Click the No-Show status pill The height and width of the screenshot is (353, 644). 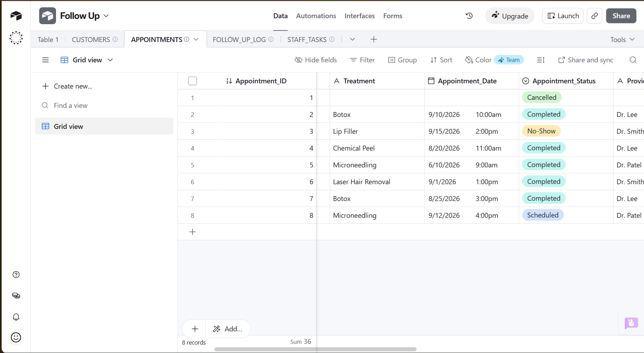point(541,131)
